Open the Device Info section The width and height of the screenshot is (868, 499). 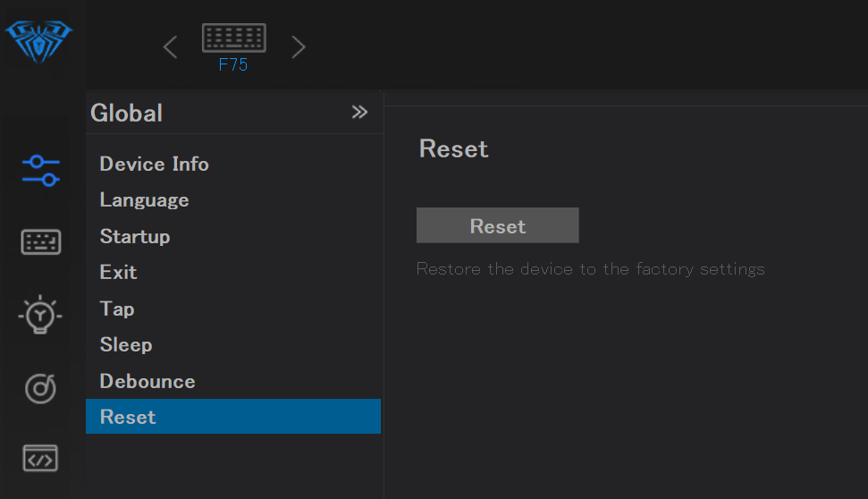pyautogui.click(x=154, y=165)
